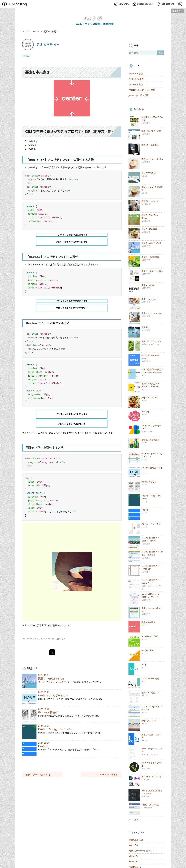The width and height of the screenshot is (186, 868).
Task: Open the 課題 4 - NEWS thumbnail
Action: click(x=134, y=289)
